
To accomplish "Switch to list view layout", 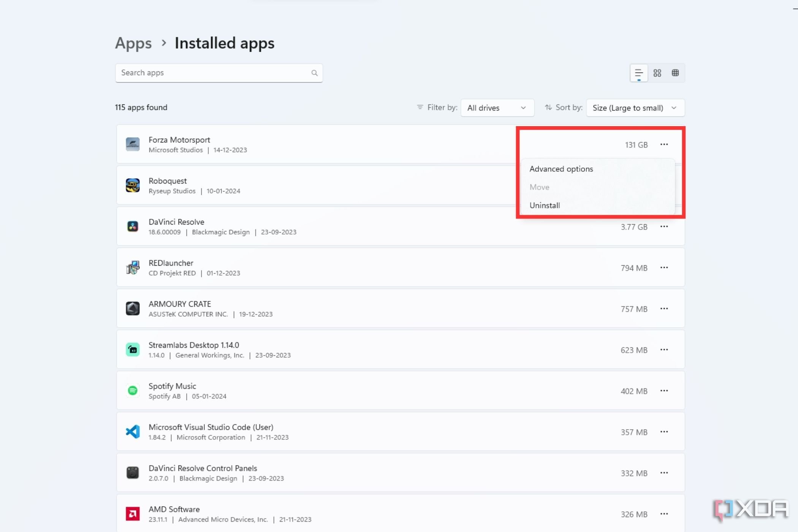I will pyautogui.click(x=639, y=73).
